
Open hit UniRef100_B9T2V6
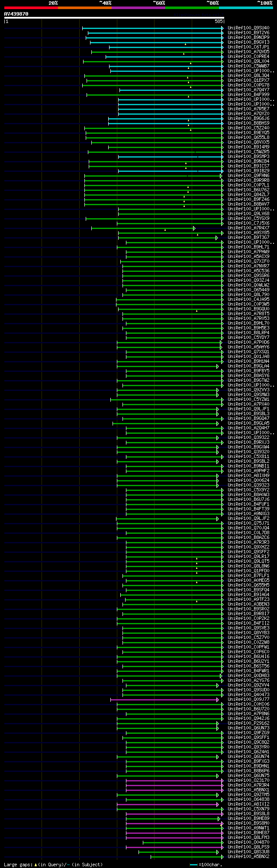click(248, 32)
